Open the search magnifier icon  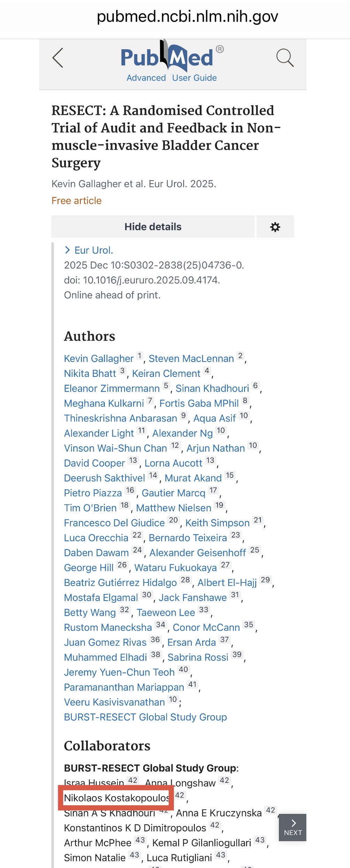(x=285, y=58)
